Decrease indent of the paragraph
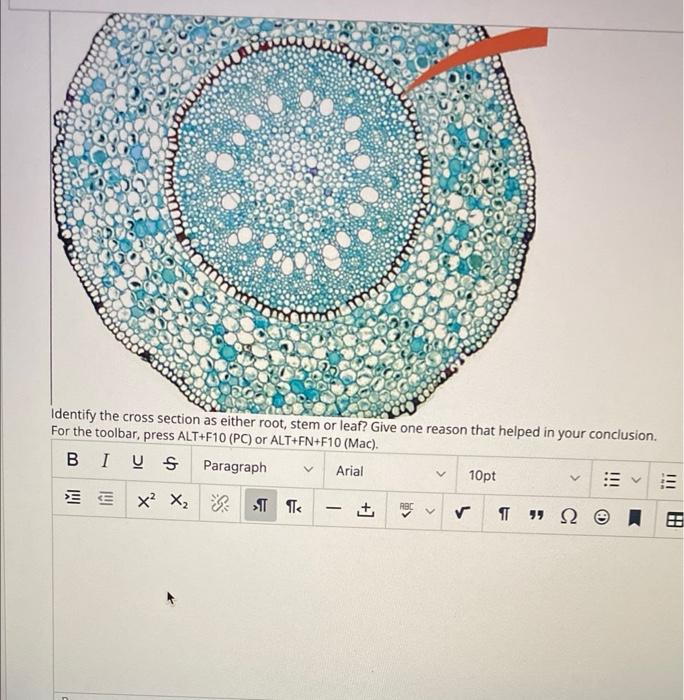 click(106, 498)
